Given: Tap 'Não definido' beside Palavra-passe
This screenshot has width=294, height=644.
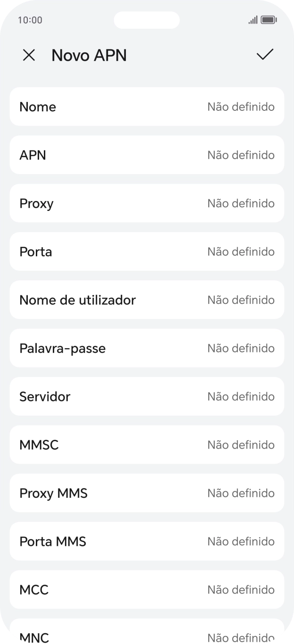Looking at the screenshot, I should click(241, 348).
